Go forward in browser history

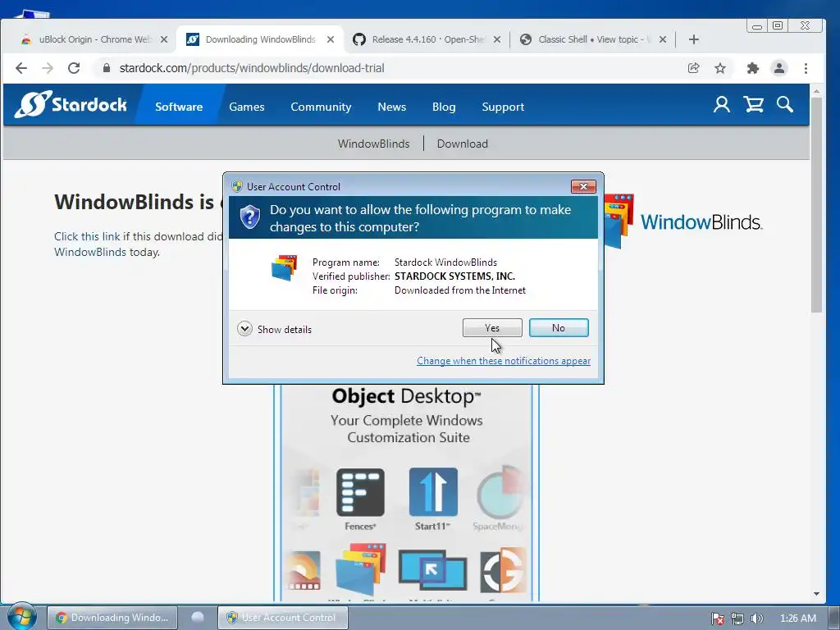tap(48, 68)
